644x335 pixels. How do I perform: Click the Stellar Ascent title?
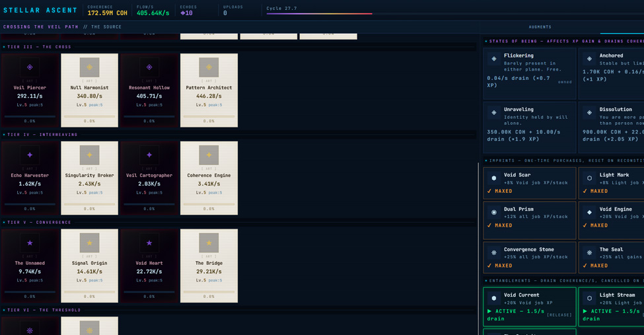[40, 11]
